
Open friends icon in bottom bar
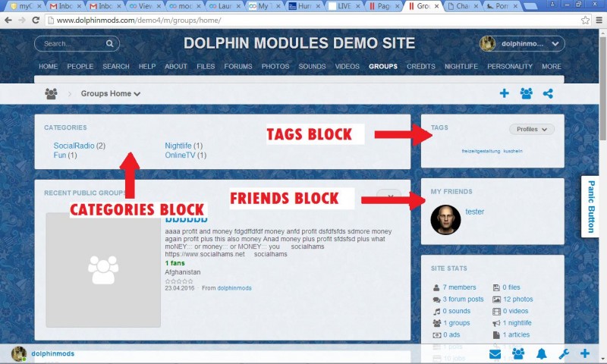tap(518, 353)
